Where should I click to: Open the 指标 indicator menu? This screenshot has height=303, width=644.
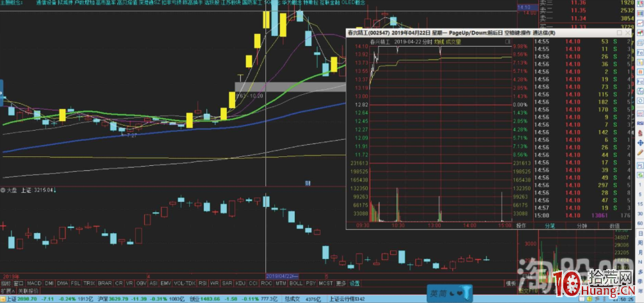(6, 283)
